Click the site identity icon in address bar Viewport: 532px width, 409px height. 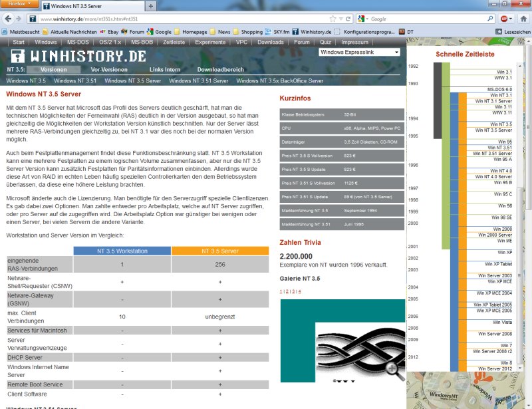point(33,19)
